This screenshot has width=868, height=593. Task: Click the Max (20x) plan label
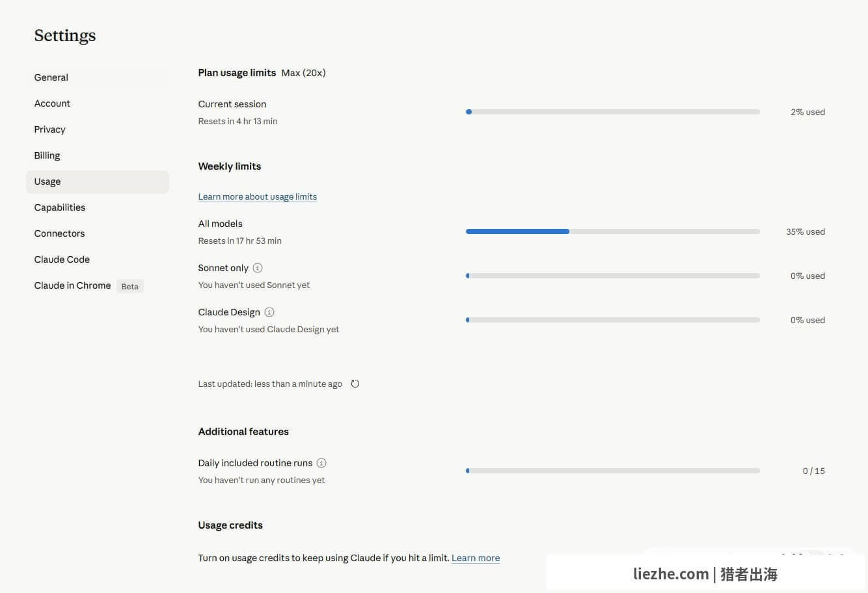click(304, 73)
